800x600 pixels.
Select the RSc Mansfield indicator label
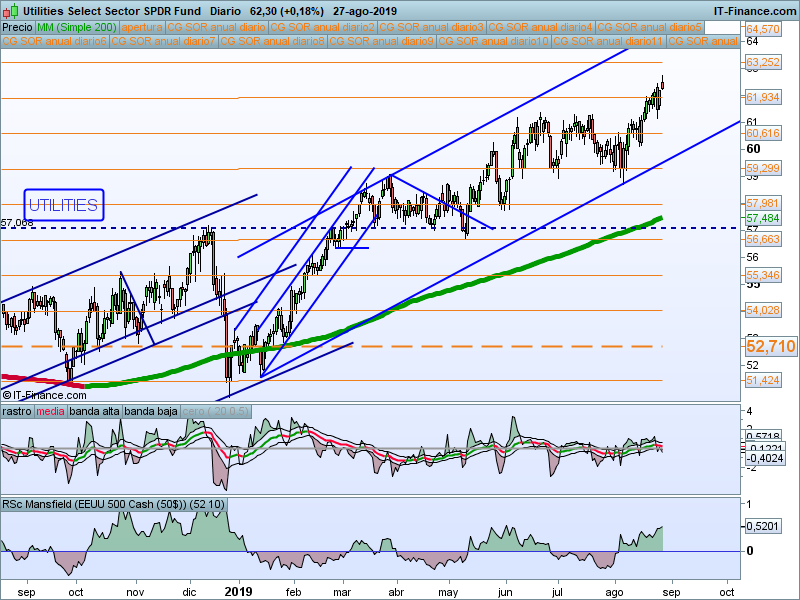tap(114, 504)
